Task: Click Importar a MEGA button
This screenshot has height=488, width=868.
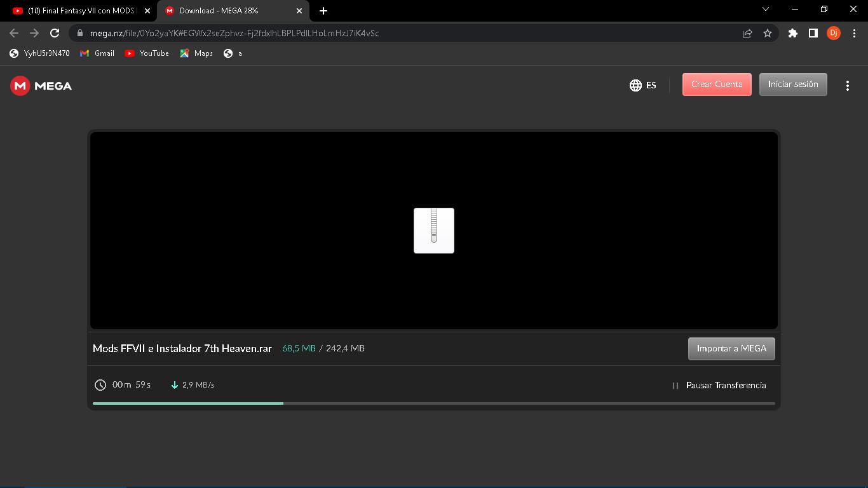Action: 731,349
